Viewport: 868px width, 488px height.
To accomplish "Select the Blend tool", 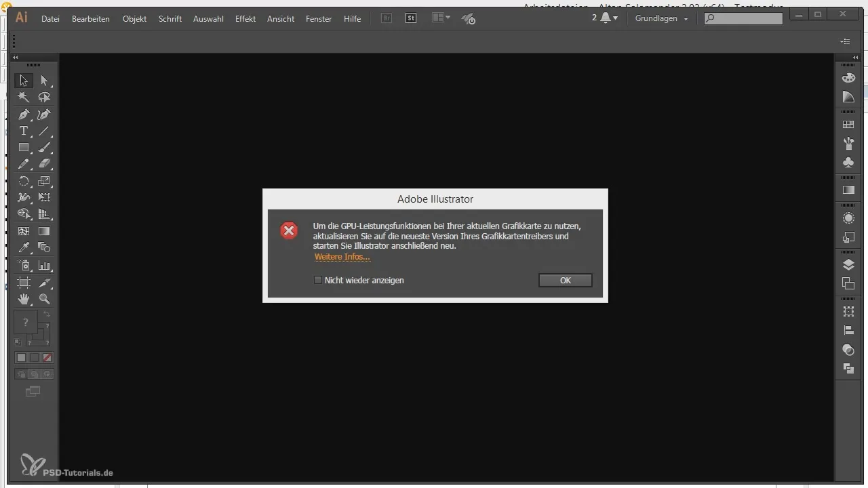I will click(45, 248).
